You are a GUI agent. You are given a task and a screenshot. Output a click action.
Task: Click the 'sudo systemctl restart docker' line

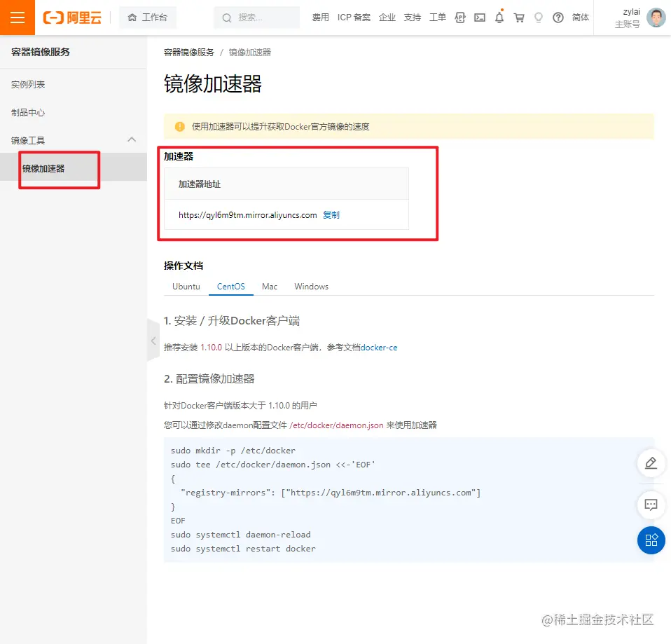pos(243,549)
